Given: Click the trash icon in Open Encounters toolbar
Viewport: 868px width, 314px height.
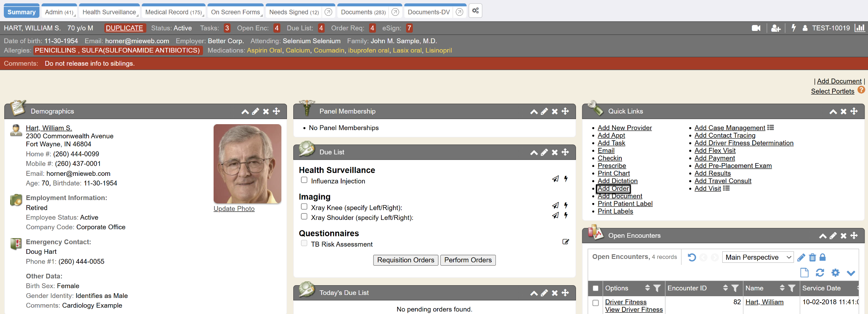Looking at the screenshot, I should point(812,257).
